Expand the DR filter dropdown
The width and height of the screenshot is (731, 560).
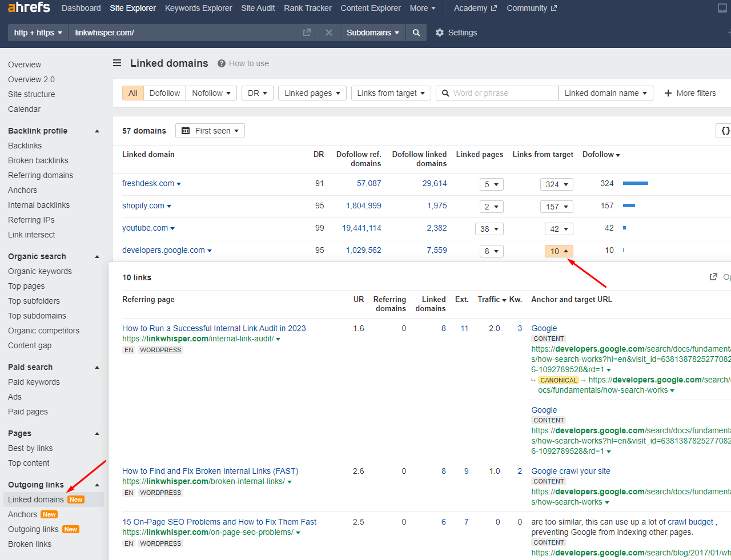pyautogui.click(x=257, y=92)
